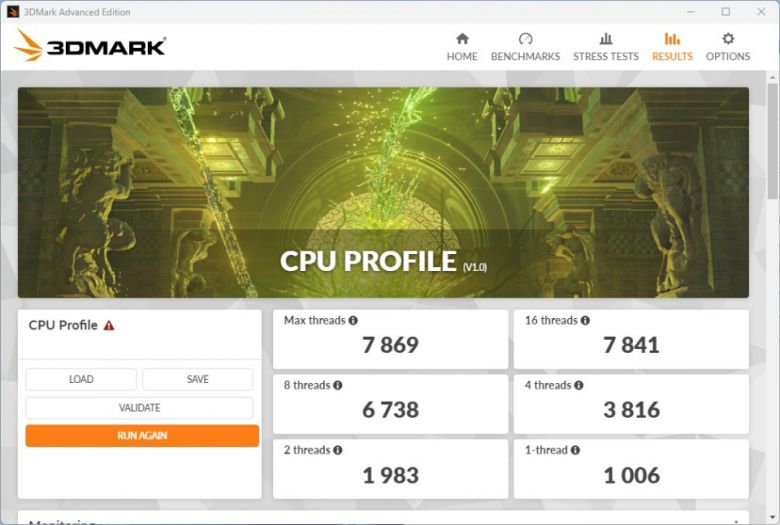Show info for Max threads score

(x=353, y=321)
